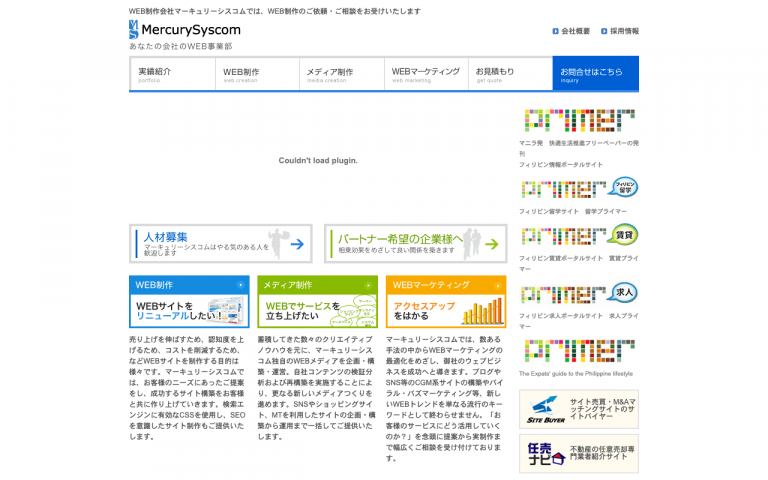Click the round arrow icon in WEB制作 header
This screenshot has width=768, height=480.
click(240, 285)
